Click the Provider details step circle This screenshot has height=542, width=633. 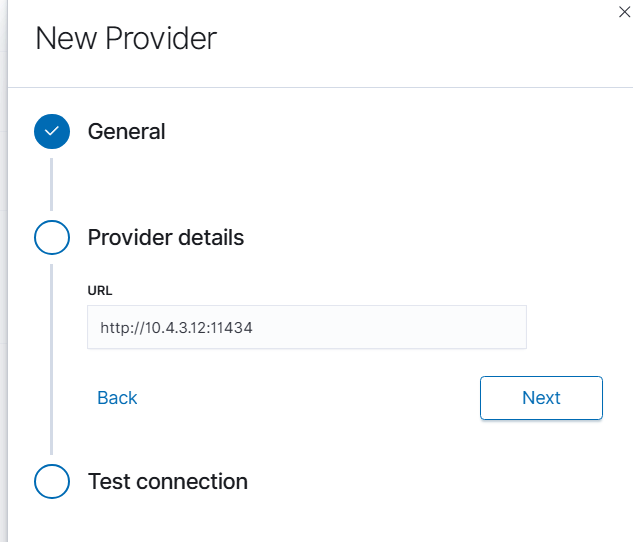pos(52,238)
